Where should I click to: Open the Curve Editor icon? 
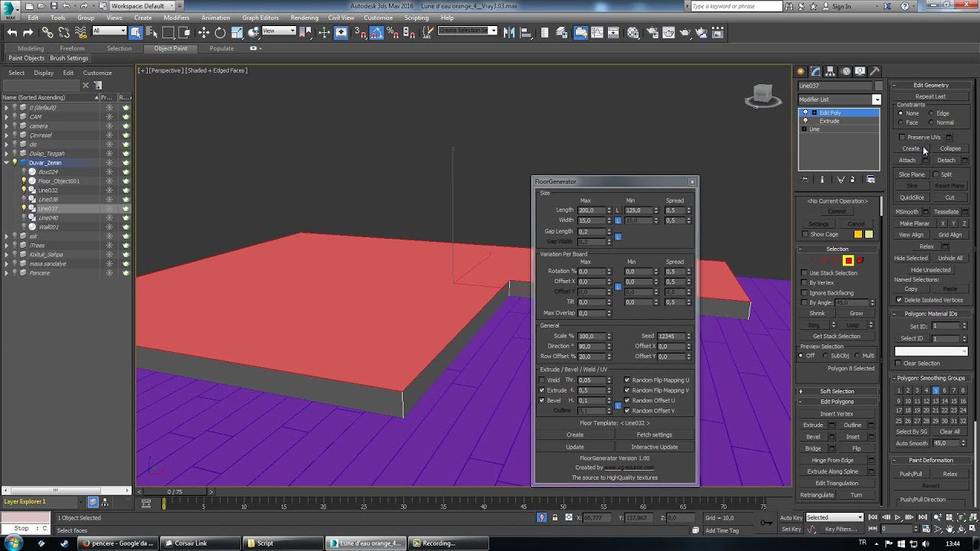click(x=597, y=32)
